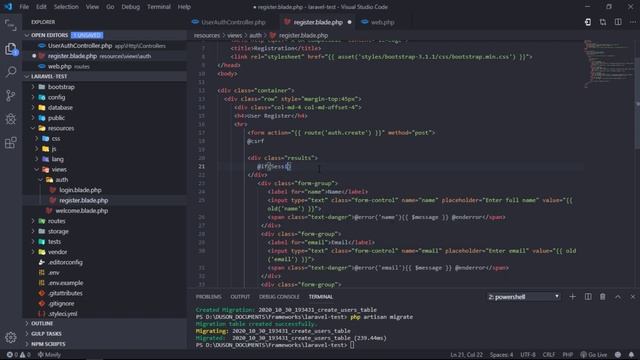Open the Selection menu

click(66, 7)
